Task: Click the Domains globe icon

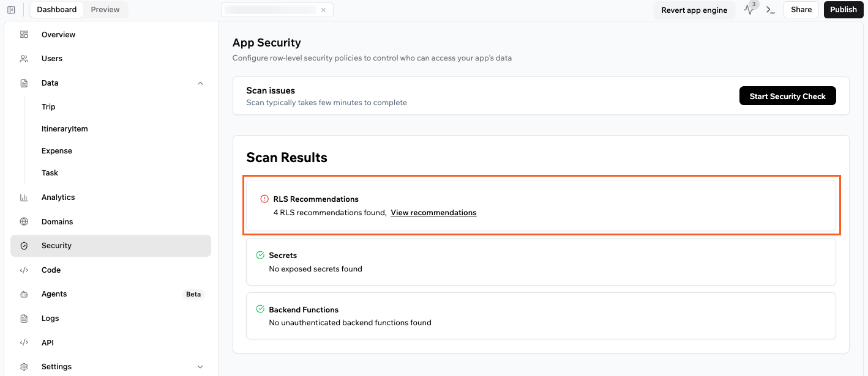Action: [x=24, y=221]
